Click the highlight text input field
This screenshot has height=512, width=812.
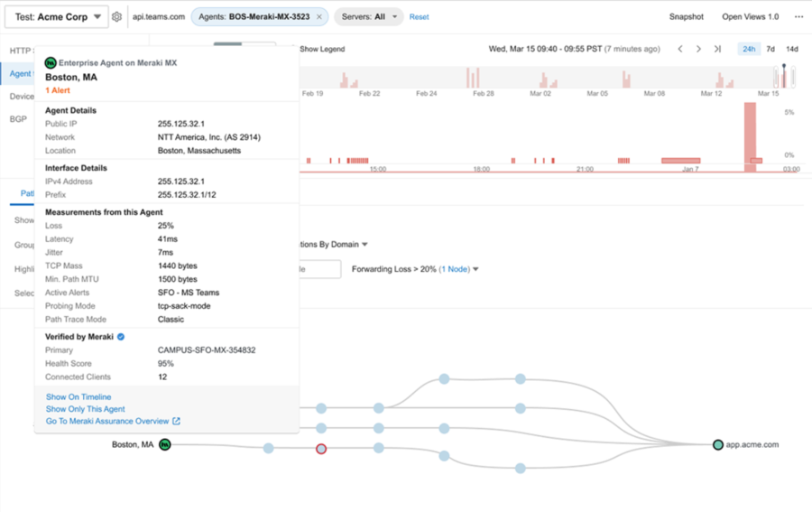pyautogui.click(x=320, y=269)
